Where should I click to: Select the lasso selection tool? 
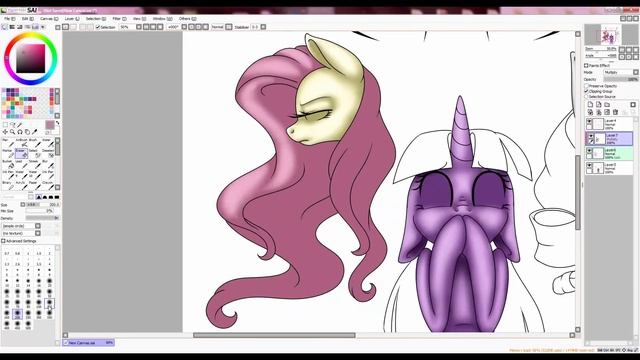13,125
